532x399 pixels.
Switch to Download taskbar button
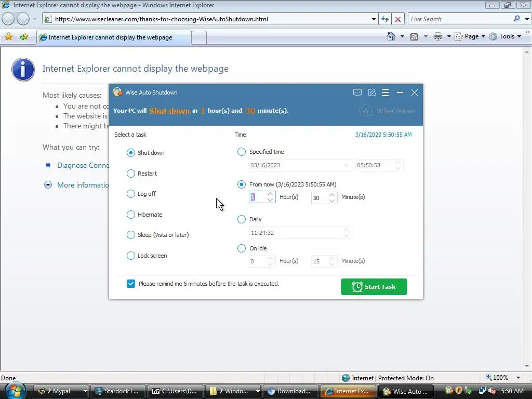[291, 391]
